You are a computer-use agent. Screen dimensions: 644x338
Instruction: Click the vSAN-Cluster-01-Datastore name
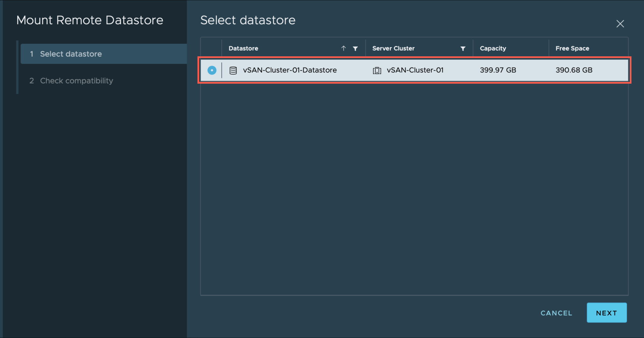[290, 70]
